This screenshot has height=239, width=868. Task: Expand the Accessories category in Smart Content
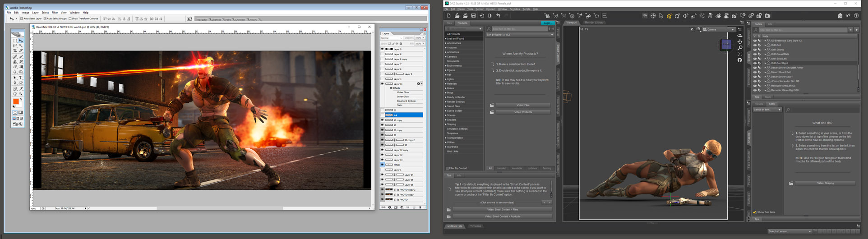tap(446, 43)
